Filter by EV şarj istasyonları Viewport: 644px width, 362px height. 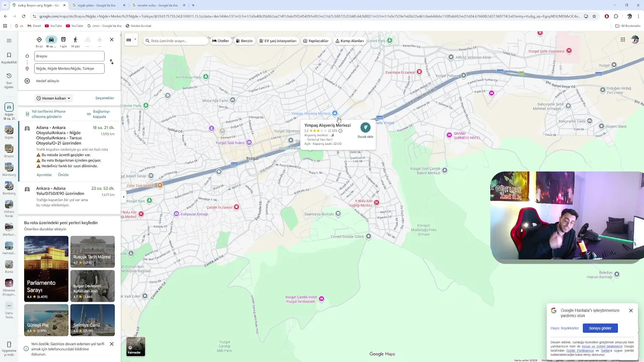click(277, 41)
